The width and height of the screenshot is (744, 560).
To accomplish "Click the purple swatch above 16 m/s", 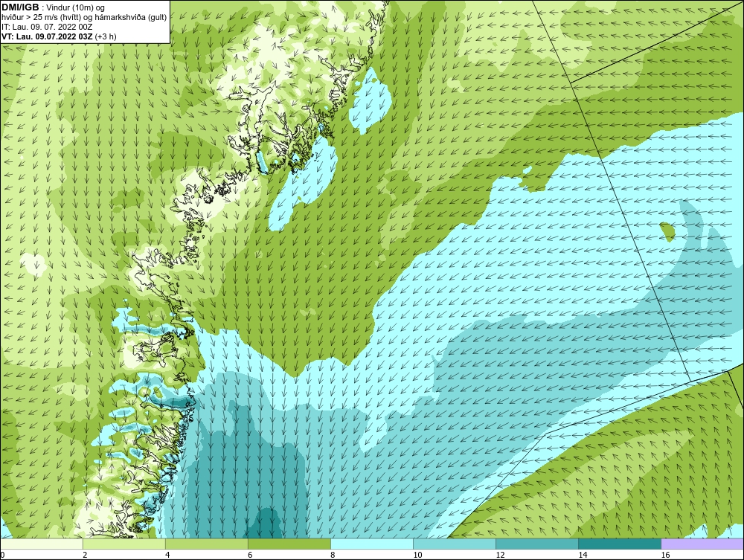I will [x=702, y=544].
